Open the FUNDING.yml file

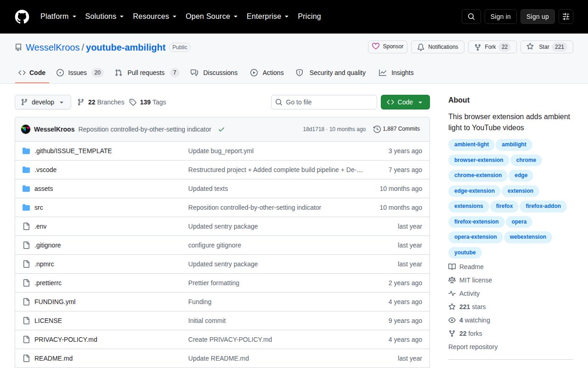pyautogui.click(x=55, y=302)
